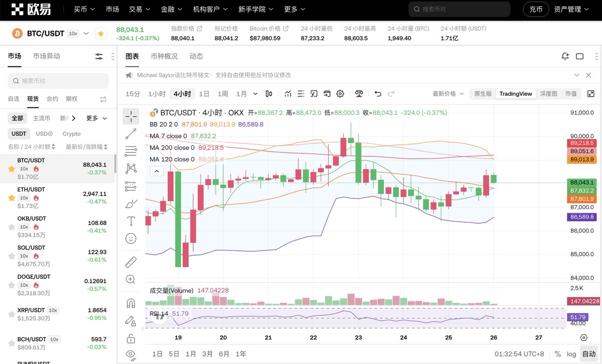Switch to the 动态 tab
The width and height of the screenshot is (602, 364).
tap(196, 56)
